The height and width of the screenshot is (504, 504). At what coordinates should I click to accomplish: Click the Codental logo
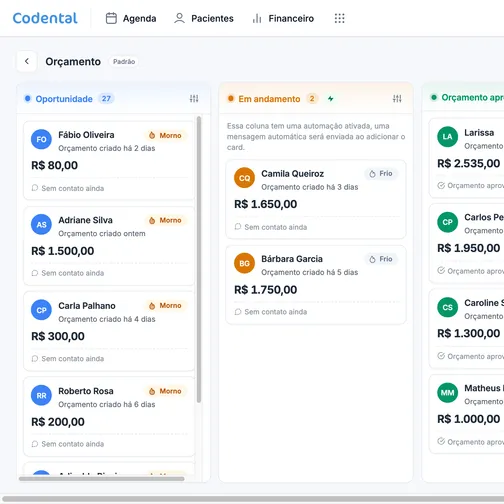(45, 18)
